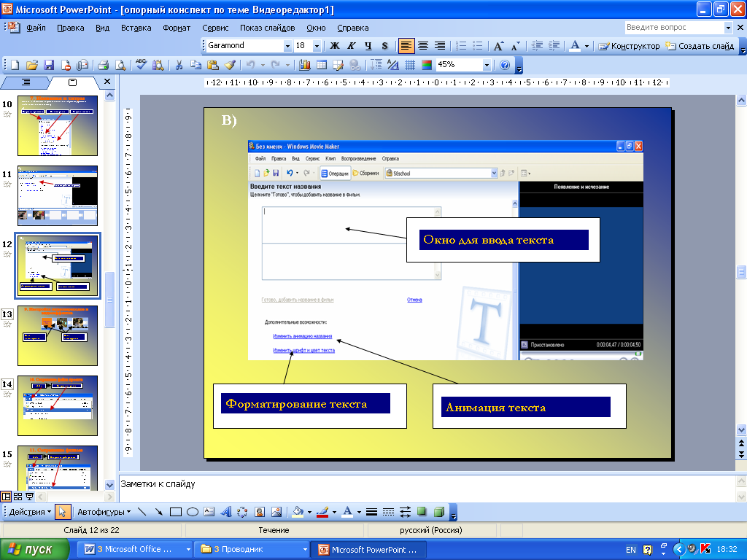Click the Open folder icon
This screenshot has height=560, width=747.
pos(32,65)
